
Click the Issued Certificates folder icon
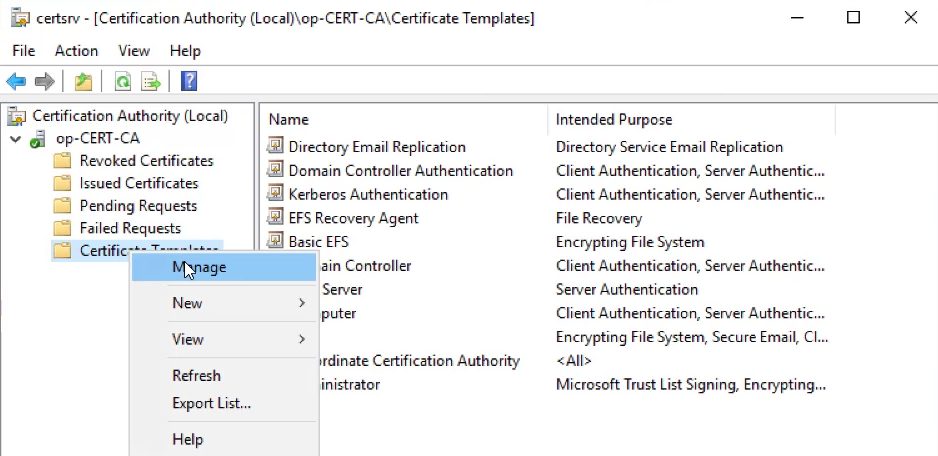point(62,183)
